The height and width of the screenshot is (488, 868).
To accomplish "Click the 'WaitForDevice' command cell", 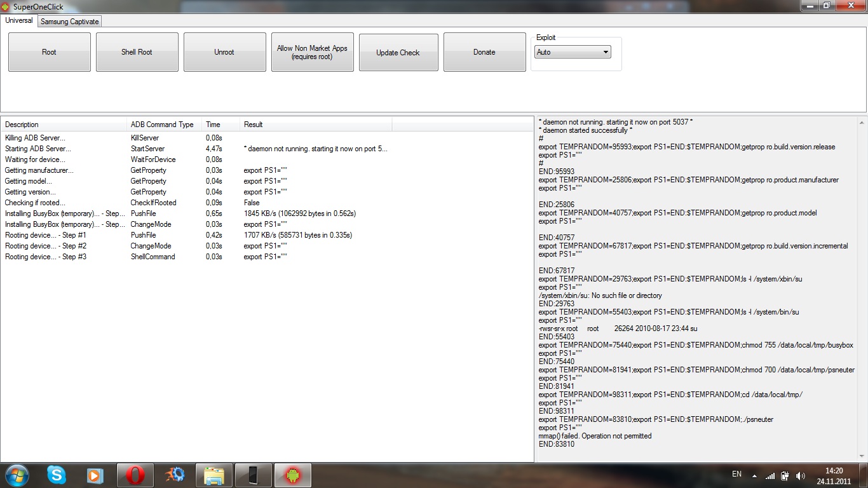I will tap(153, 159).
